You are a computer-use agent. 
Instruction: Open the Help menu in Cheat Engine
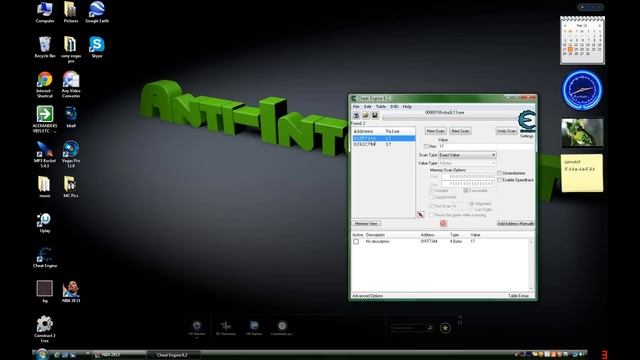click(x=407, y=107)
